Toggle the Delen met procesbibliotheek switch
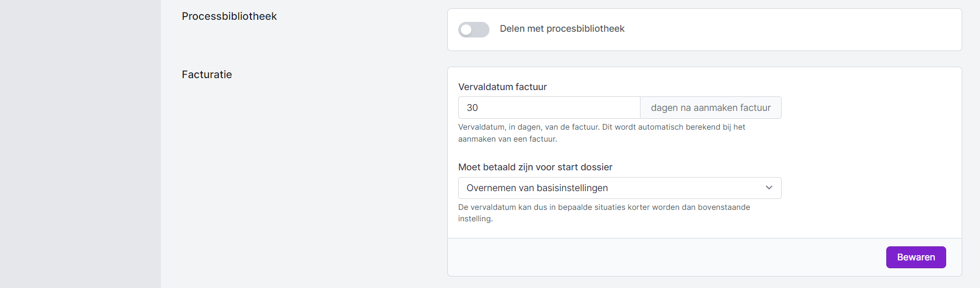This screenshot has height=288, width=980. [473, 30]
